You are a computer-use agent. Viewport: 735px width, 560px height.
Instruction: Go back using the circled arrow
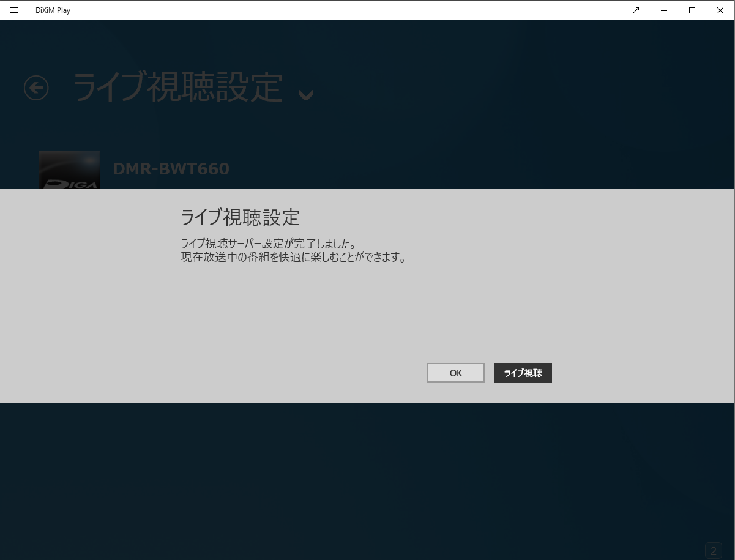[x=36, y=88]
